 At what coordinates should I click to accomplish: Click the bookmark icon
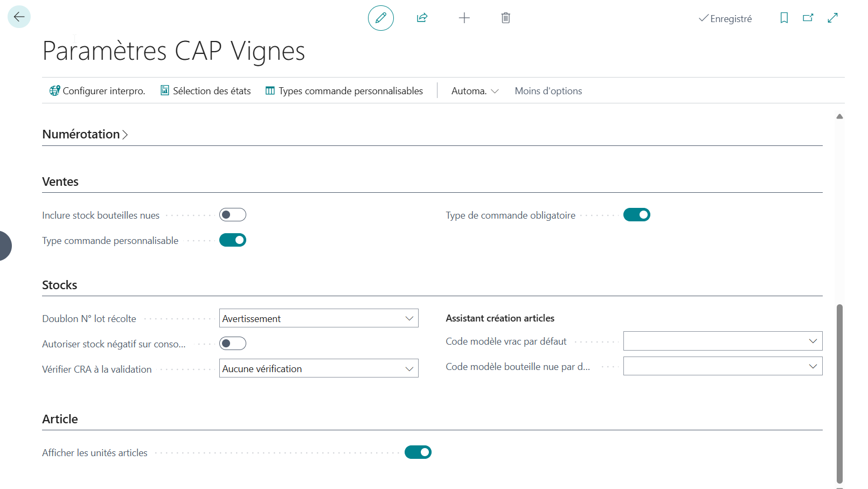pos(784,18)
